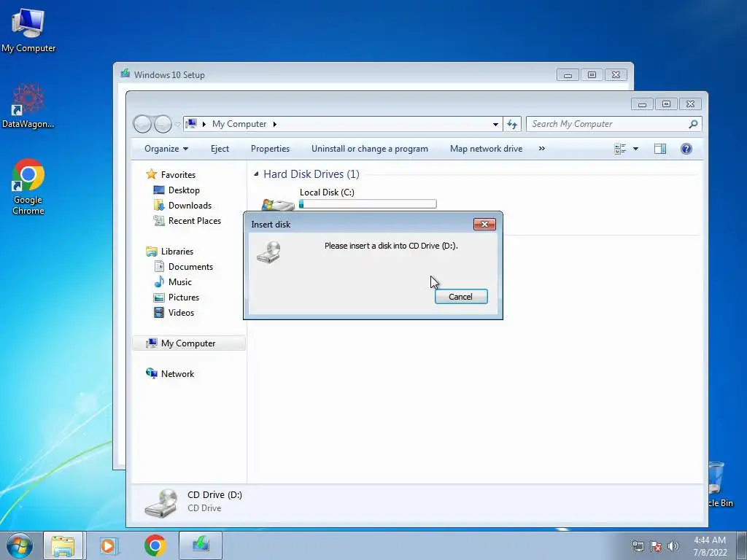This screenshot has width=747, height=560.
Task: Click Eject in the Explorer toolbar
Action: pos(220,149)
